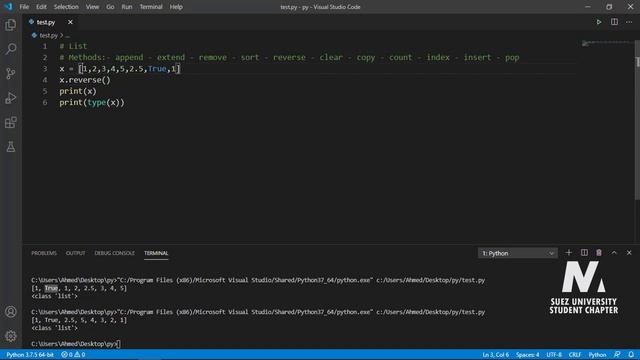Click the True keyword on line 3
The height and width of the screenshot is (360, 640).
tap(157, 69)
